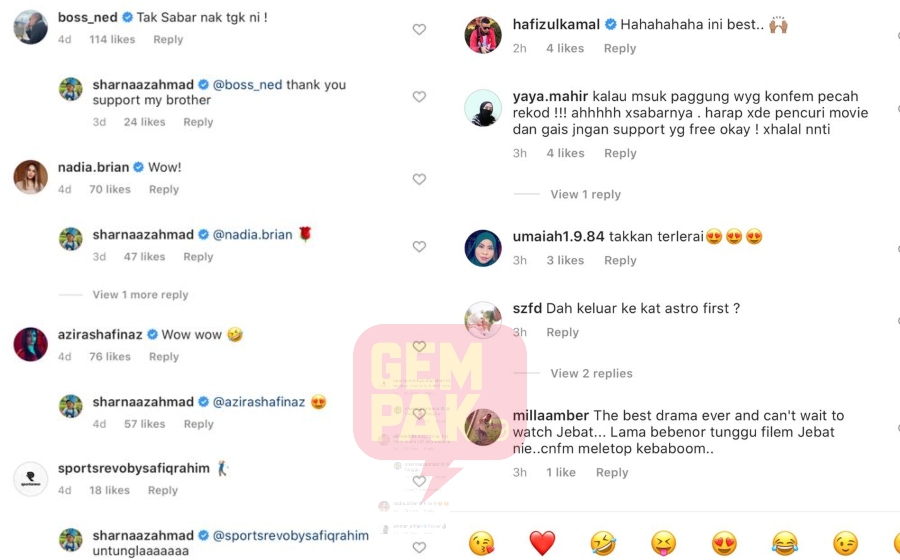The image size is (900, 560).
Task: Open the @boss_ned mention in reply
Action: click(x=247, y=85)
